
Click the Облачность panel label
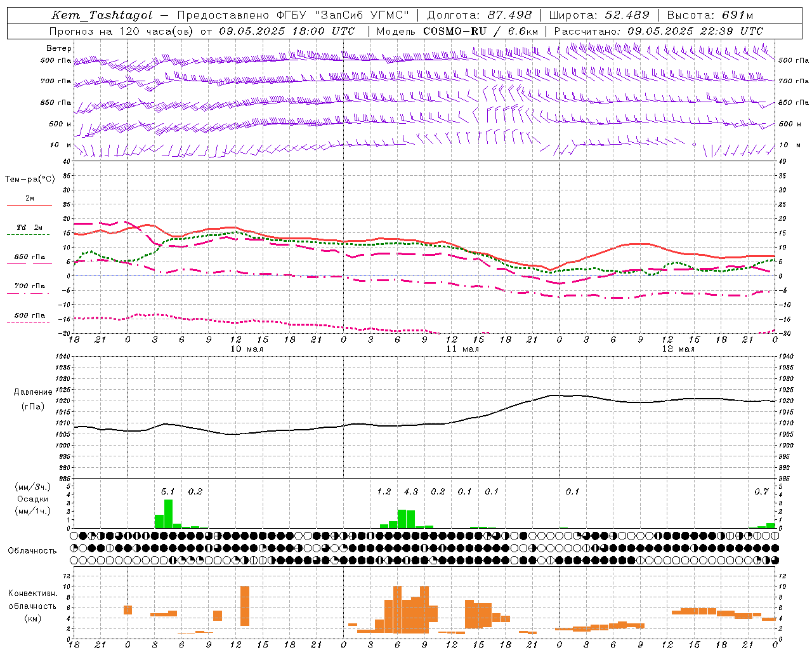pos(32,550)
